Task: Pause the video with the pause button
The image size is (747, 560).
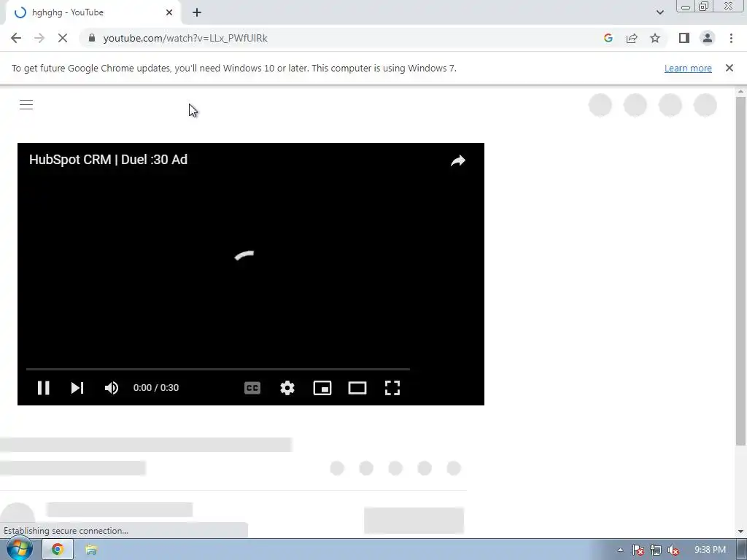Action: 43,388
